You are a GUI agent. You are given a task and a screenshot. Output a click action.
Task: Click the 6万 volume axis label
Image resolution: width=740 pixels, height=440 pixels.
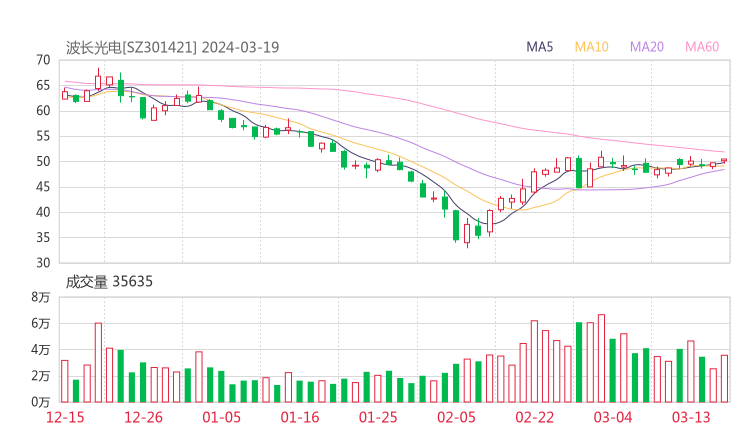[41, 323]
